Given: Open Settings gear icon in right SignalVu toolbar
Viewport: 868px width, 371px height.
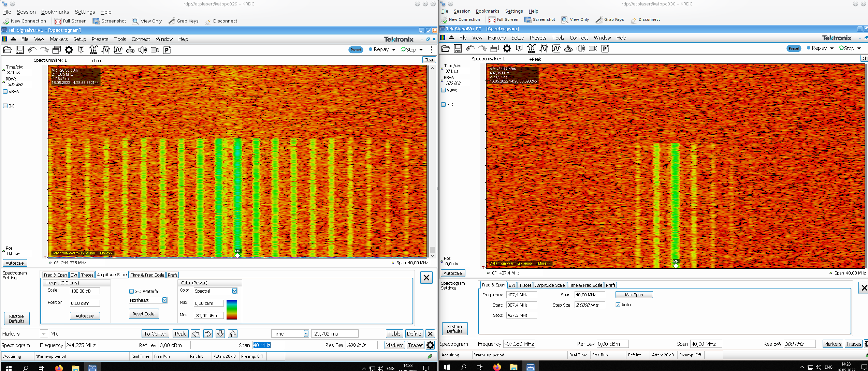Looking at the screenshot, I should [507, 48].
